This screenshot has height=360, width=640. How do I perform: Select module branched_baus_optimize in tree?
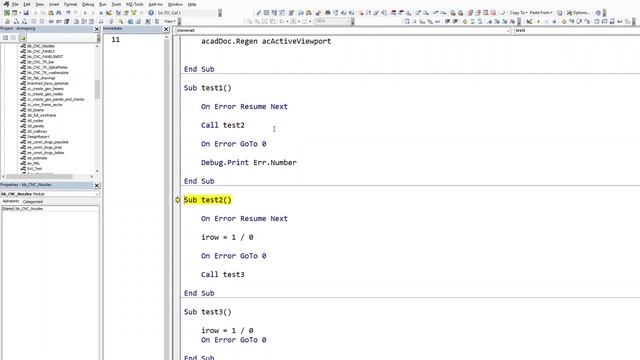pyautogui.click(x=48, y=83)
